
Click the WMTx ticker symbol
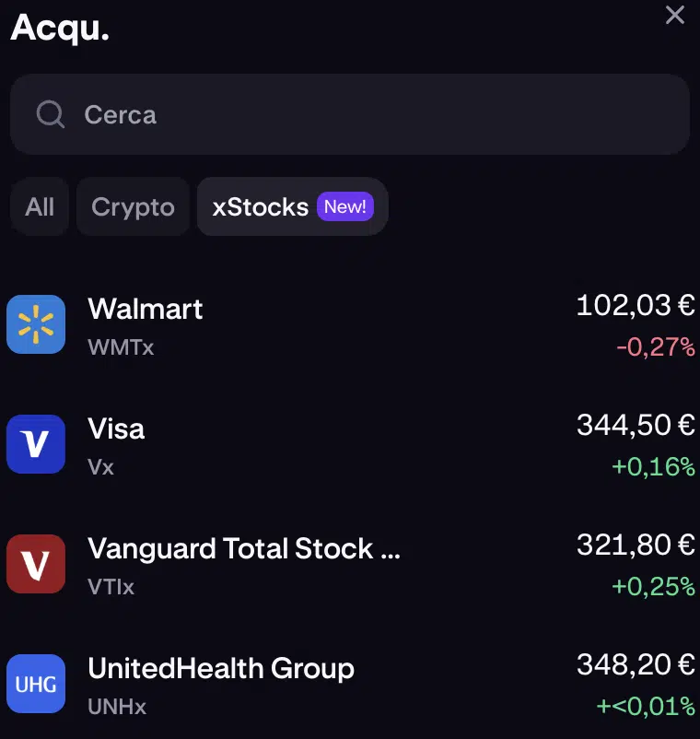click(121, 347)
